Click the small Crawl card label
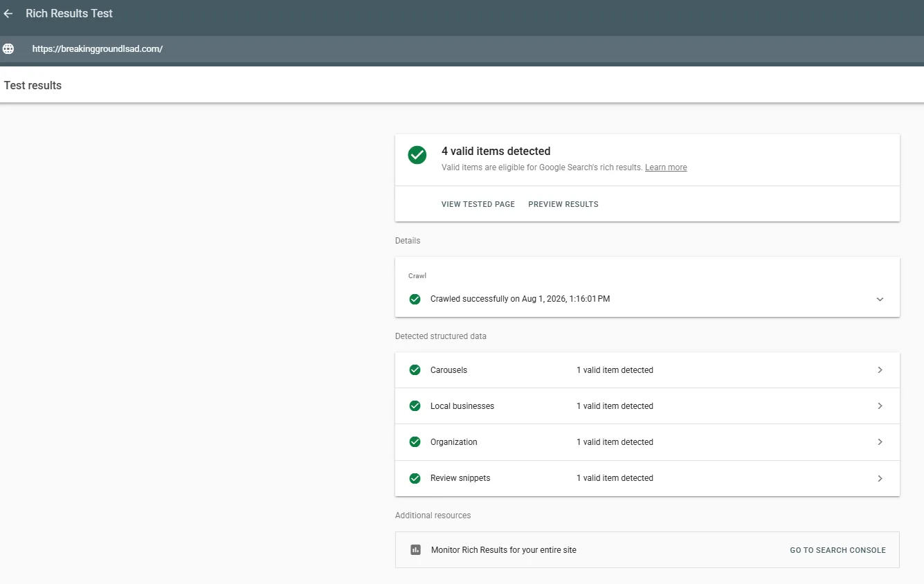This screenshot has width=924, height=584. (417, 276)
